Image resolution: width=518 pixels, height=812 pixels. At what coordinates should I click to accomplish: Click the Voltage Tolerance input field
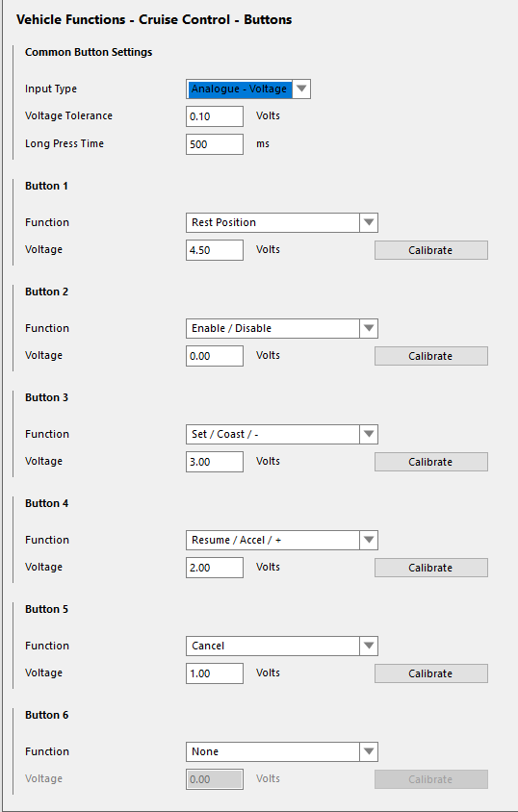(215, 116)
